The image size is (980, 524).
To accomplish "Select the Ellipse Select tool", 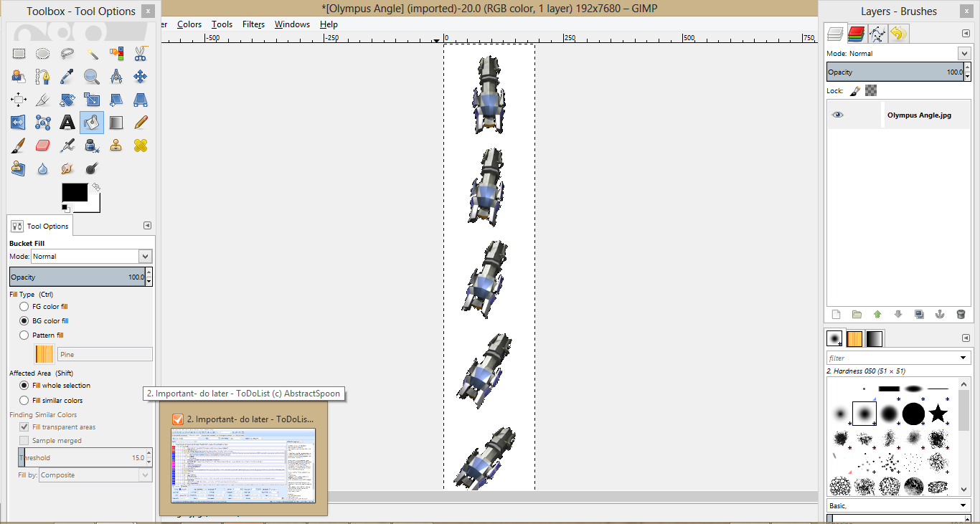I will [x=43, y=54].
